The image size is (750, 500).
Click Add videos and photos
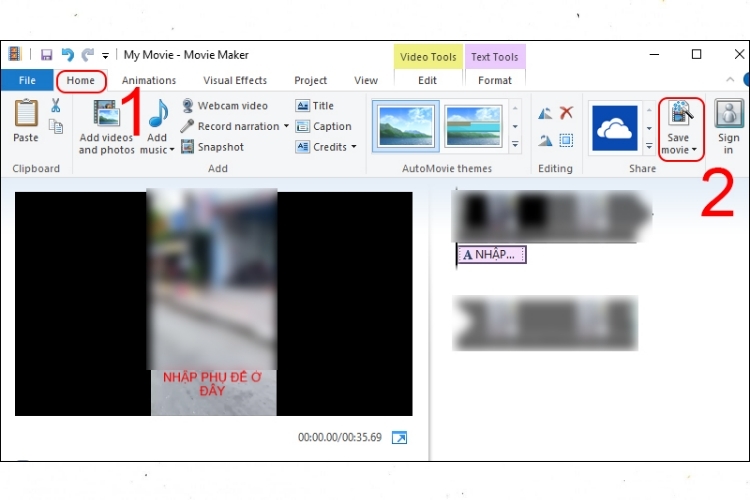tap(106, 127)
